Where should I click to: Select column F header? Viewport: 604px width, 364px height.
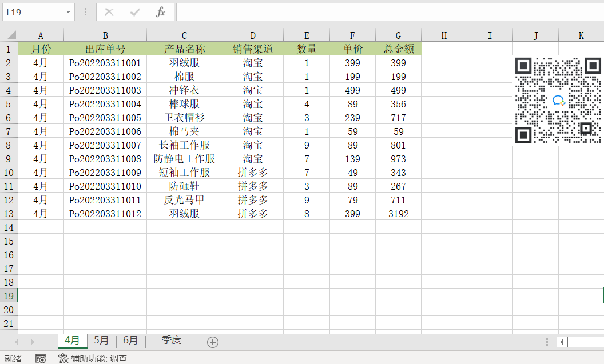click(x=352, y=35)
